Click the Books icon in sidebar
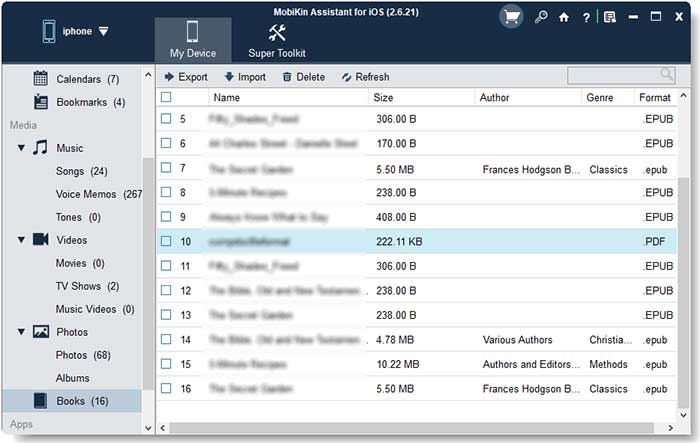Screen dimensions: 700x443 (x=40, y=401)
